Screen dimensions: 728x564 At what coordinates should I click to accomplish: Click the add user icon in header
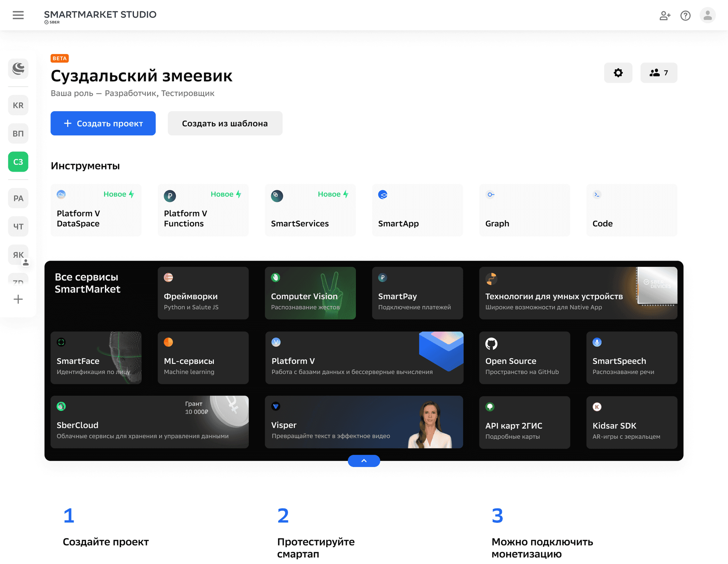[x=665, y=16]
